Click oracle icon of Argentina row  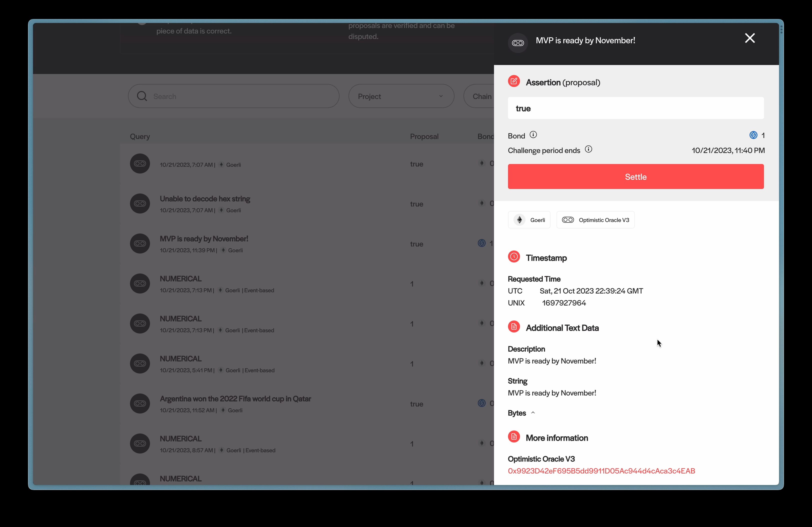coord(140,403)
